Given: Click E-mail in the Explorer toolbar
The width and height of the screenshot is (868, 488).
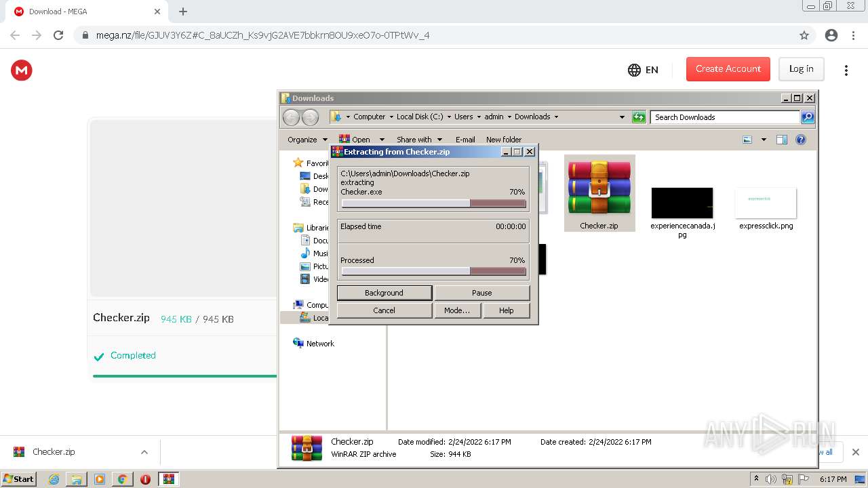Looking at the screenshot, I should pyautogui.click(x=465, y=140).
